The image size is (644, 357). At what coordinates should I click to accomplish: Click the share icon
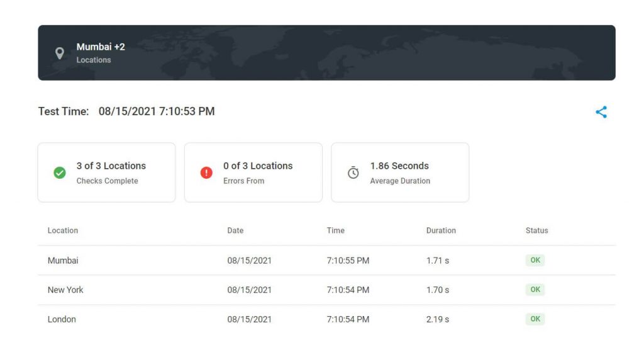coord(601,112)
